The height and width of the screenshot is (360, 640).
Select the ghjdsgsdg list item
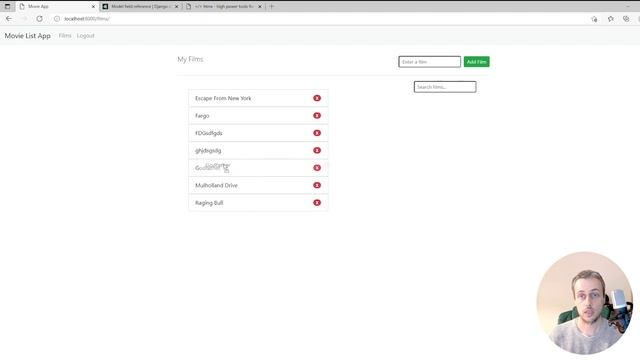click(258, 150)
